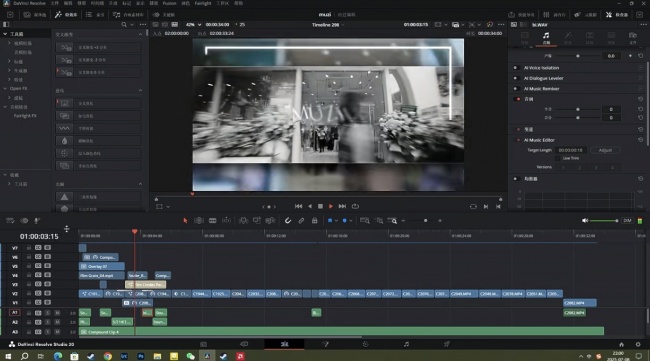Jump to the last frame
The height and width of the screenshot is (361, 650).
click(x=342, y=206)
